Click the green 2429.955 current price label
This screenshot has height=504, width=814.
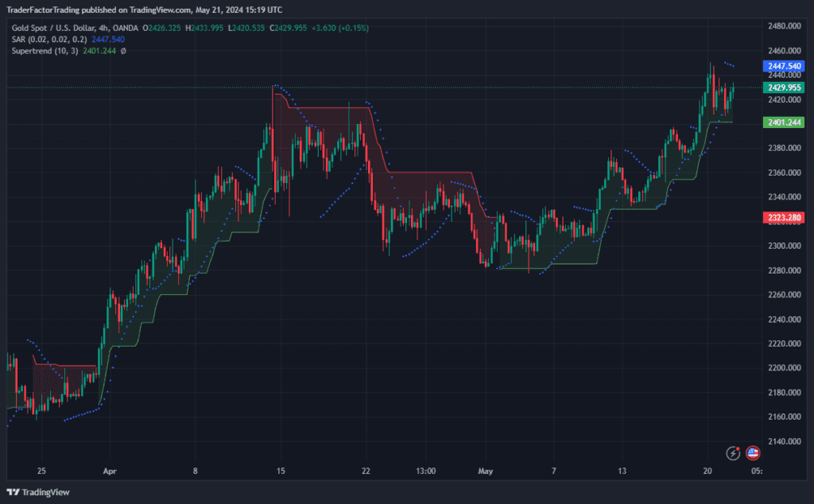[783, 87]
